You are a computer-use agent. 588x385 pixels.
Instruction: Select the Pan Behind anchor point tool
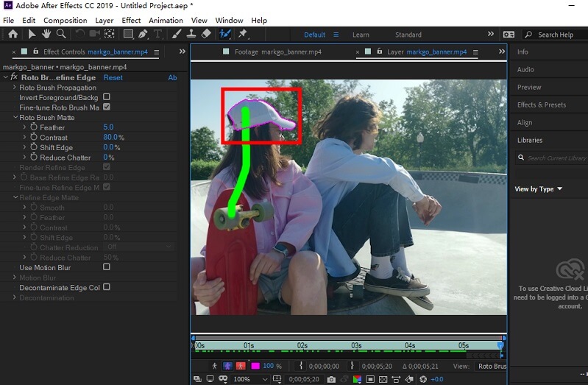tap(110, 34)
